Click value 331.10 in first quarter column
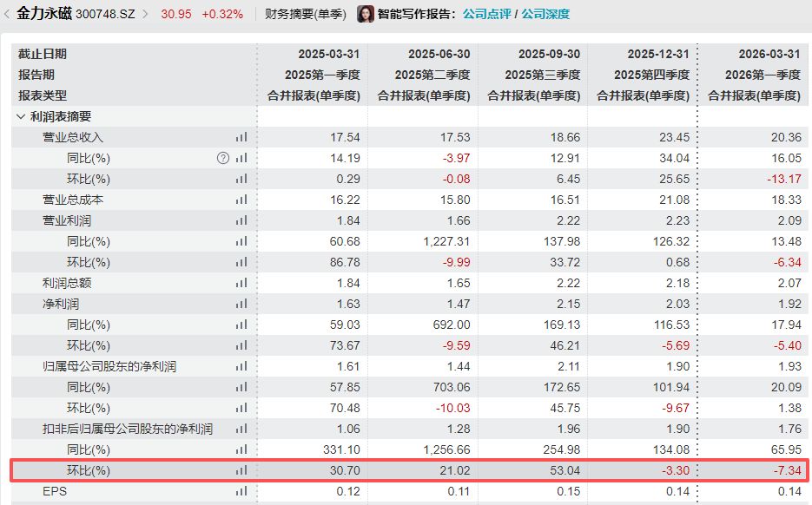 pos(341,449)
